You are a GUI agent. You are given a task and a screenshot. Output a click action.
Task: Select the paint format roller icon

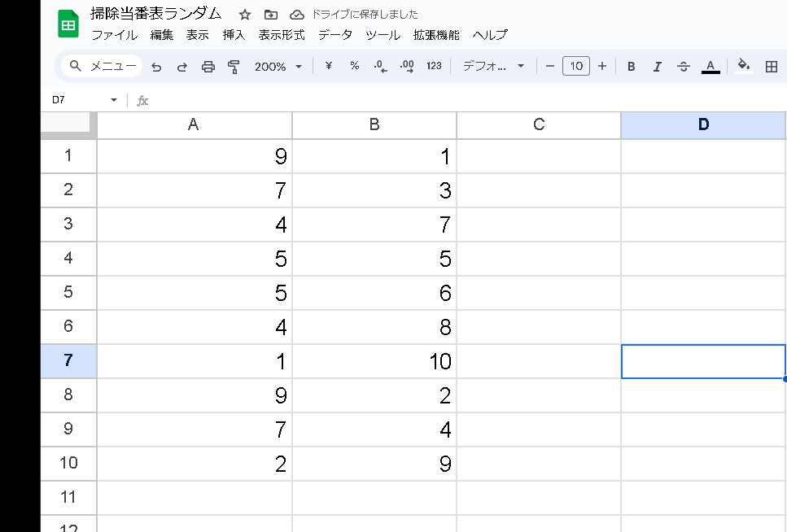234,67
